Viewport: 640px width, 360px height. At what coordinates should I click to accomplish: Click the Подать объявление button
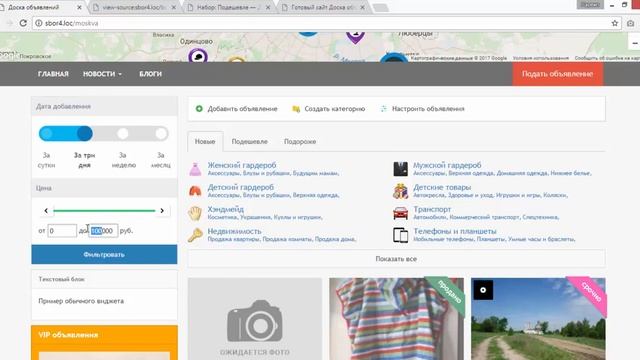[x=558, y=74]
